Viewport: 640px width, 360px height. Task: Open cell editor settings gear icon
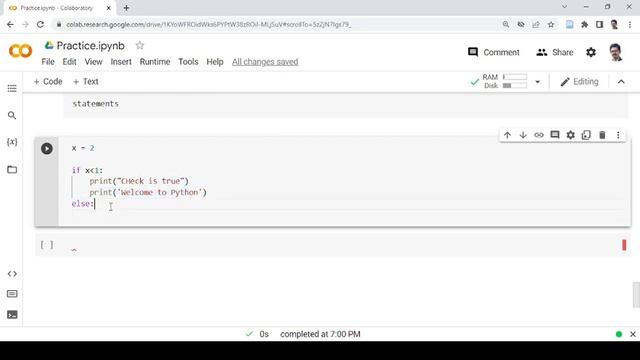pos(571,135)
